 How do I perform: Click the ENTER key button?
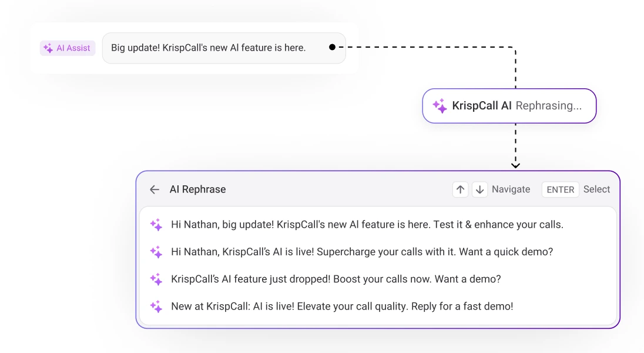point(560,189)
